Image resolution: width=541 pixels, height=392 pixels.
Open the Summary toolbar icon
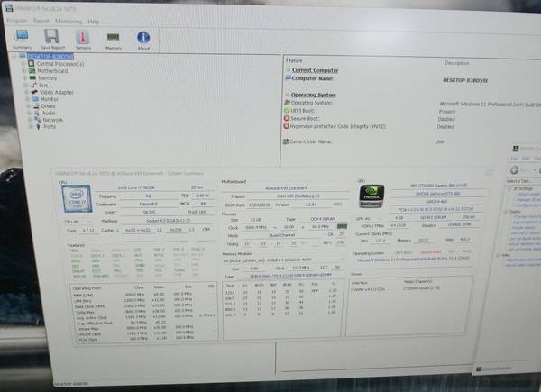(23, 38)
